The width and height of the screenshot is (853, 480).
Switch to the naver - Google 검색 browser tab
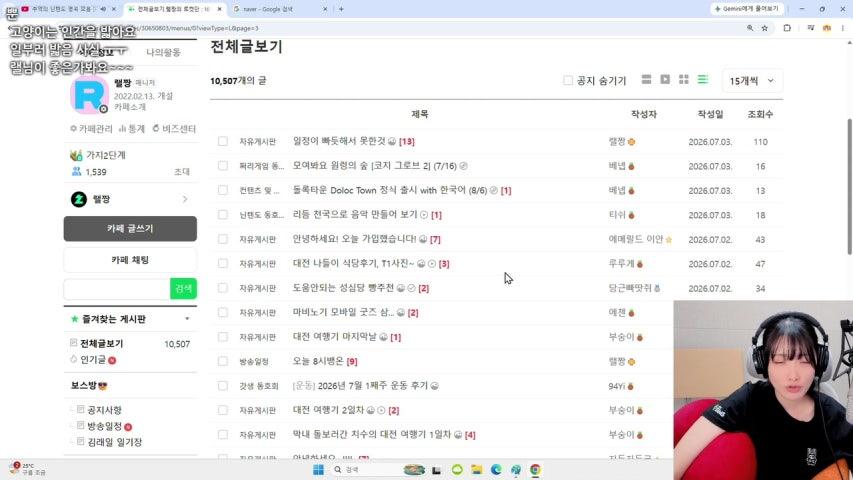coord(279,9)
